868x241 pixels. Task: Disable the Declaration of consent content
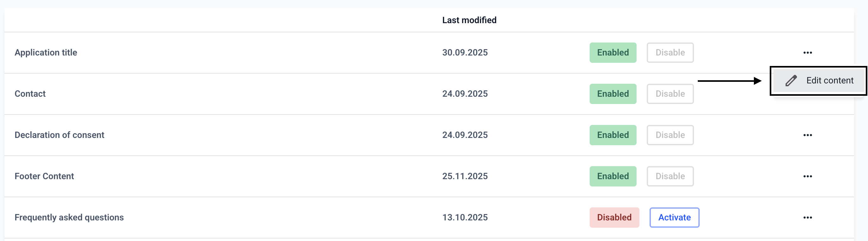pos(670,135)
